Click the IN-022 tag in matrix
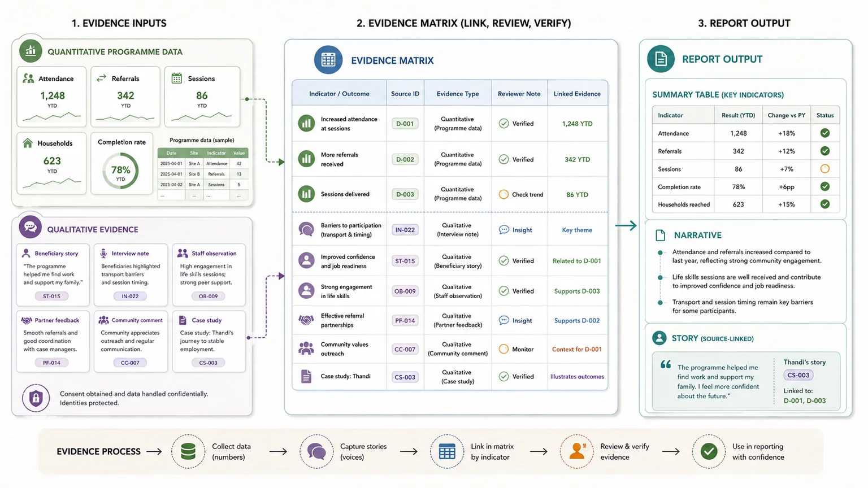Screen dimensions: 868x488 pyautogui.click(x=405, y=230)
